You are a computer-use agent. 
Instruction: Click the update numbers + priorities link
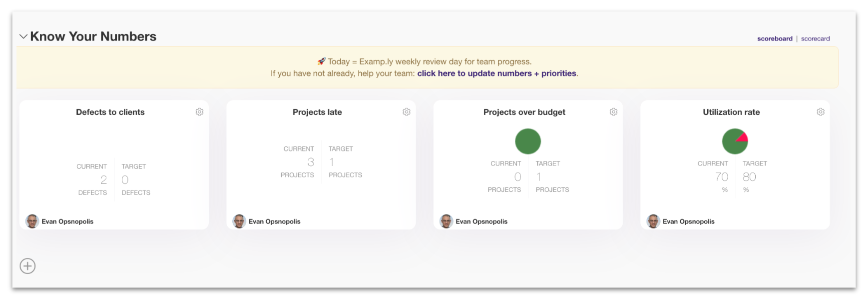pos(496,73)
